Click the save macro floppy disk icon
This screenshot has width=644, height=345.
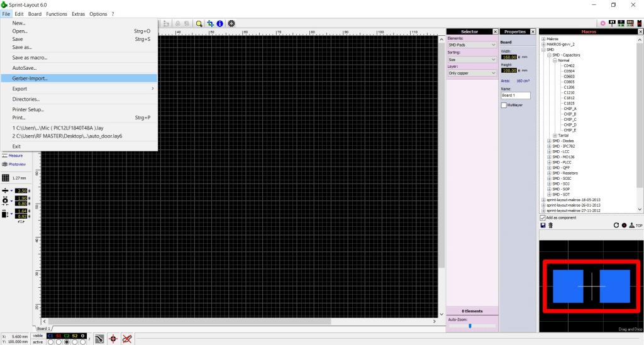[x=543, y=225]
